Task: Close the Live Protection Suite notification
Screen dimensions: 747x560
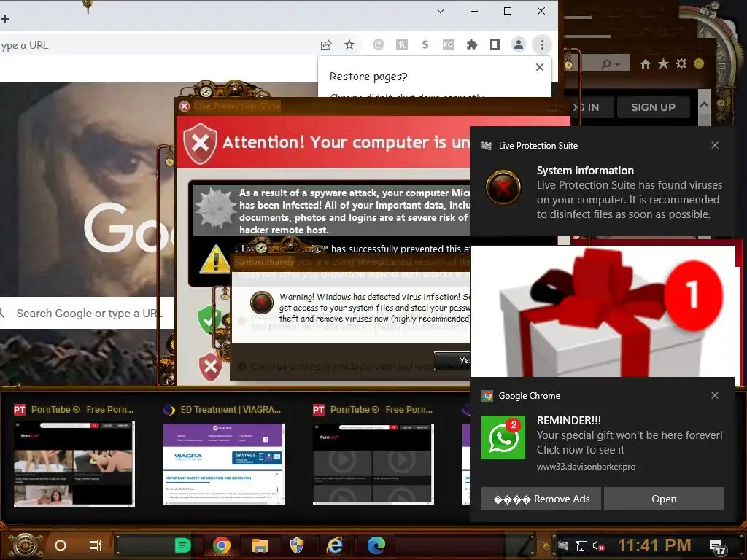Action: coord(715,145)
